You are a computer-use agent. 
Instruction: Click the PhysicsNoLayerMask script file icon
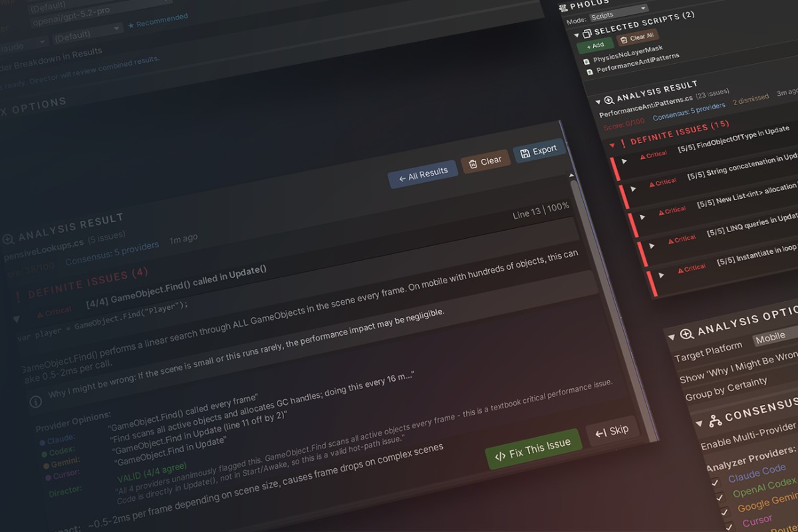pyautogui.click(x=586, y=62)
